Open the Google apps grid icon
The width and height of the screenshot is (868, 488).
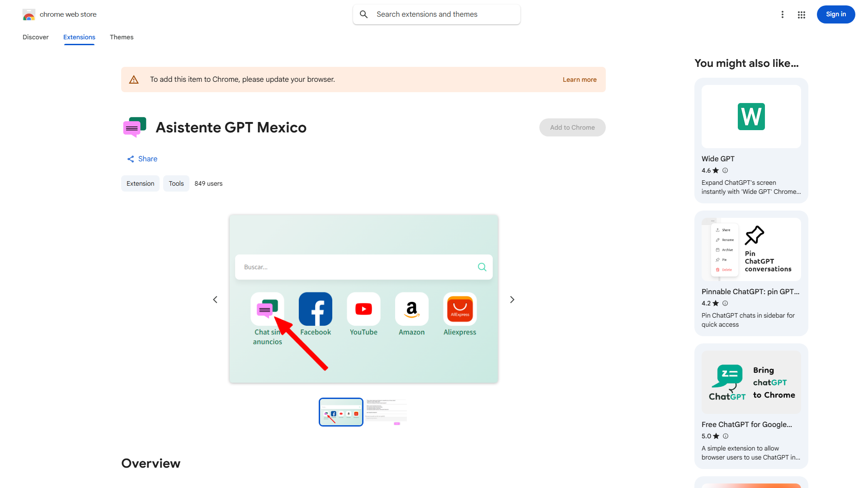point(802,15)
